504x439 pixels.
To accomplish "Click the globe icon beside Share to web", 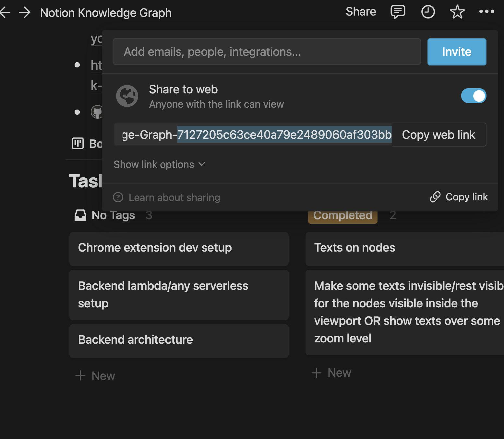I will [127, 96].
